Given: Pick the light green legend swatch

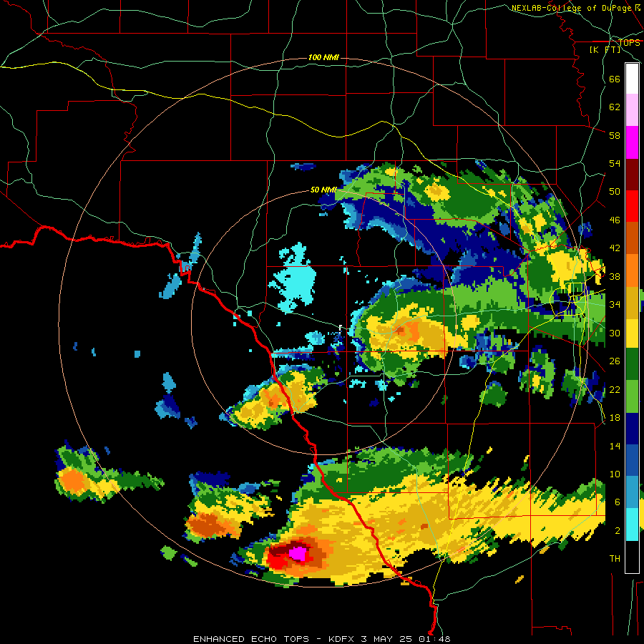Looking at the screenshot, I should tap(632, 396).
